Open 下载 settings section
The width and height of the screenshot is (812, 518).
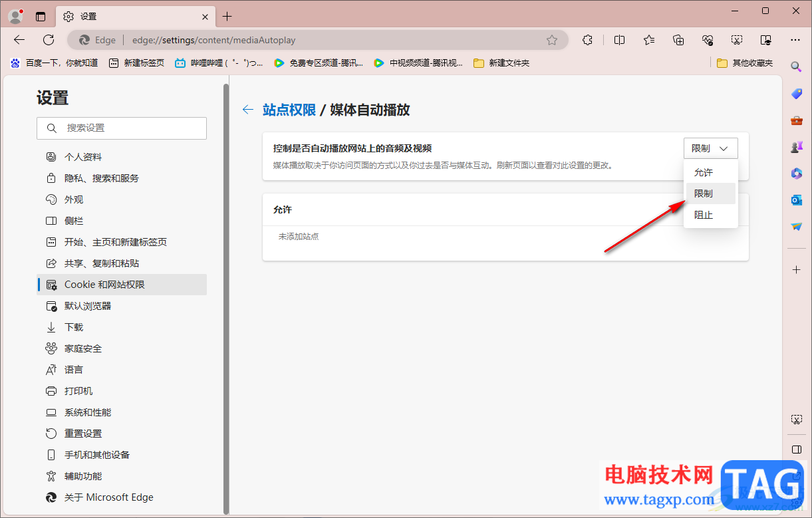click(122, 327)
